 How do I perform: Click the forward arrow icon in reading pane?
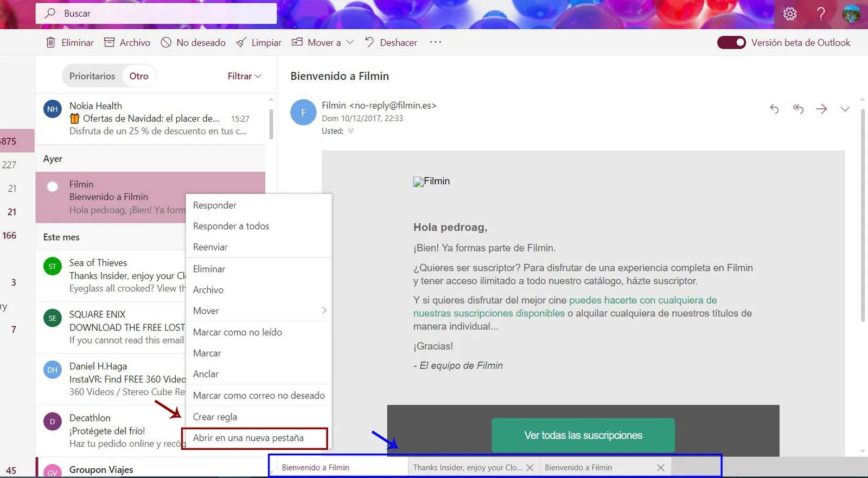pyautogui.click(x=821, y=109)
